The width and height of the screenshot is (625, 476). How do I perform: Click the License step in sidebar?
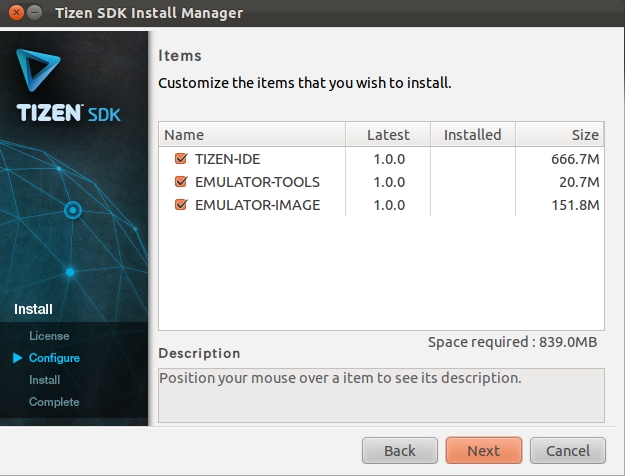point(49,336)
